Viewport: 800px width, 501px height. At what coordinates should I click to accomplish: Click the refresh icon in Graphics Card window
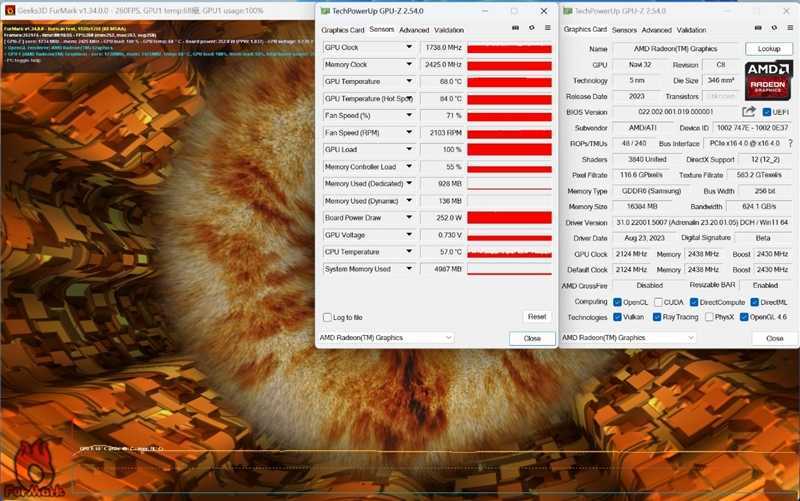774,29
